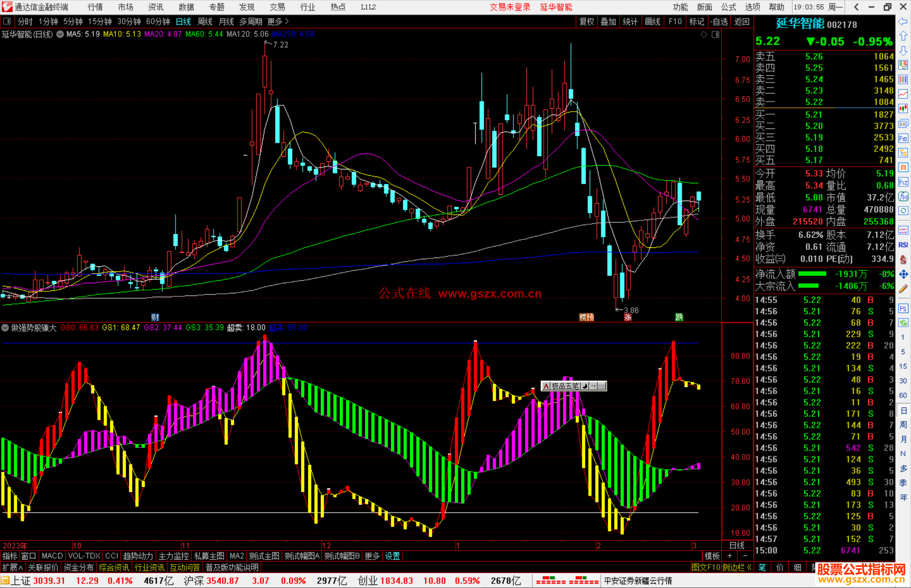Toggle the round indicator beside 延华智能(日线) title
This screenshot has width=911, height=588.
point(60,34)
